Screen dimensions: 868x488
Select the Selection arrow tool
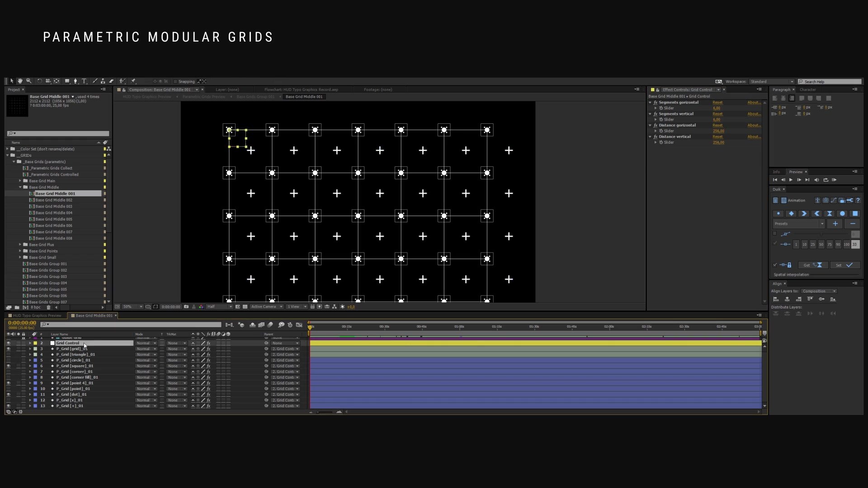click(12, 81)
